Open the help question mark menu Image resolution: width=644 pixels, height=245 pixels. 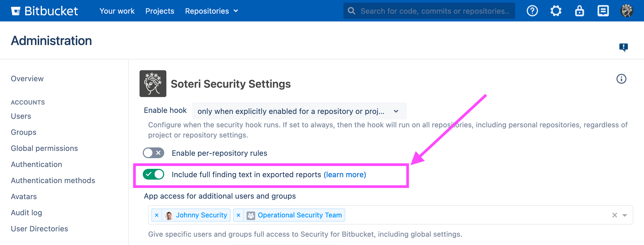coord(532,11)
